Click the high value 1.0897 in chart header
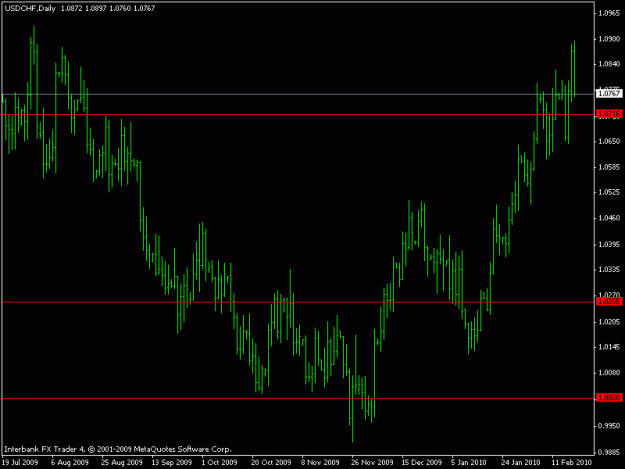625x469 pixels. tap(96, 8)
